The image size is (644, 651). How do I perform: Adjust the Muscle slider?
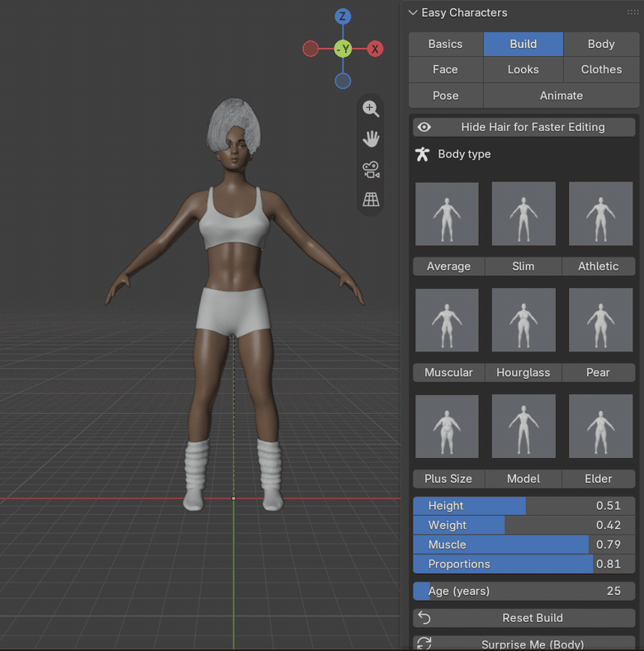click(524, 545)
